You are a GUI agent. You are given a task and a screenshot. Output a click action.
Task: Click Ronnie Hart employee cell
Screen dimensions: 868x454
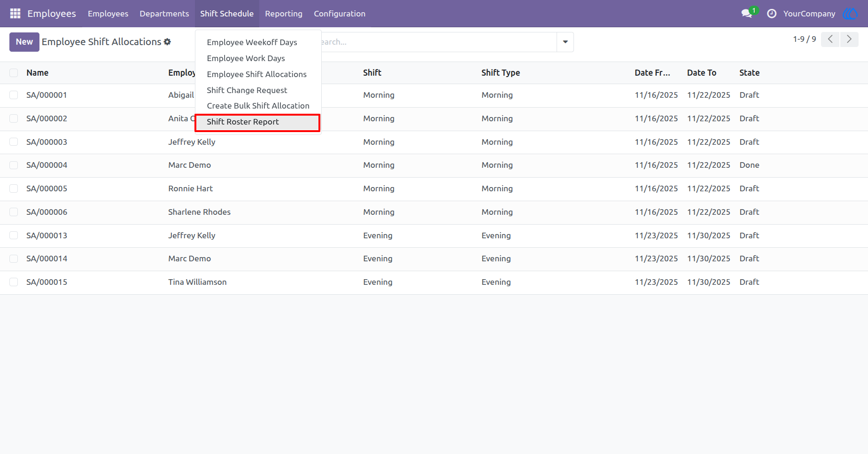(191, 188)
